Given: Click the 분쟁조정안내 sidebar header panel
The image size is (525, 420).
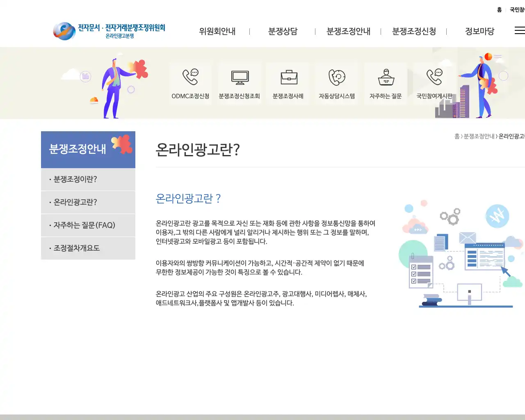Looking at the screenshot, I should click(x=88, y=149).
